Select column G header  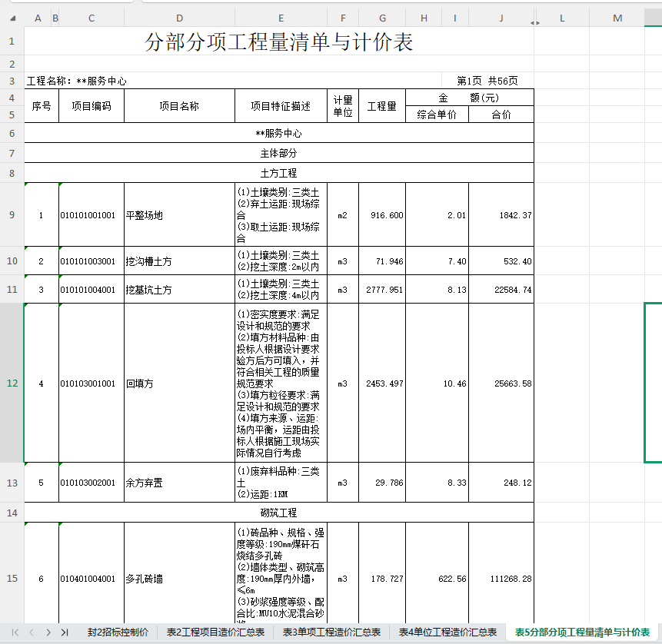[x=382, y=18]
